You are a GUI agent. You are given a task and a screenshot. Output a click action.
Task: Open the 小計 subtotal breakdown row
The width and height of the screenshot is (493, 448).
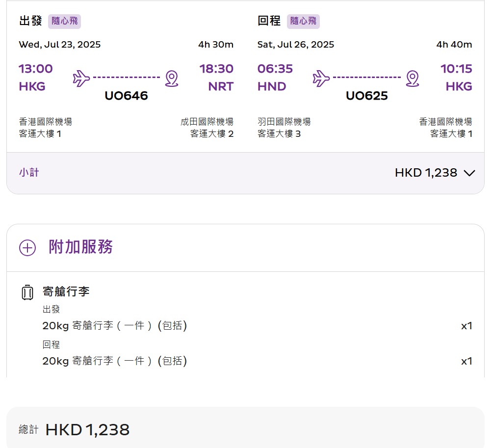coord(245,173)
